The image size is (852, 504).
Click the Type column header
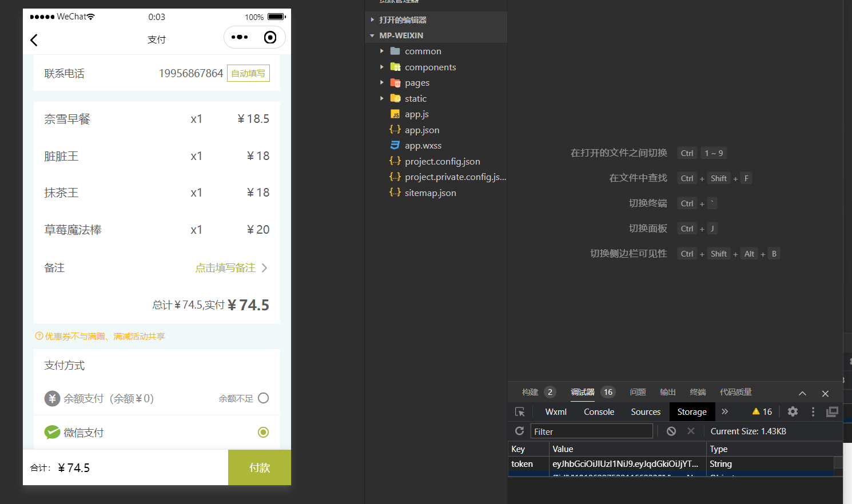point(774,449)
